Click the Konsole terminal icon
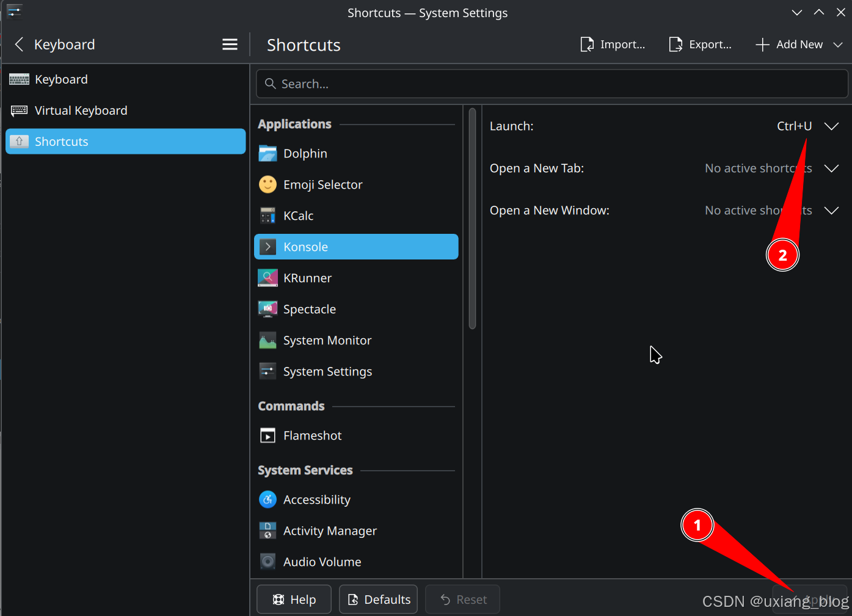 [x=268, y=247]
